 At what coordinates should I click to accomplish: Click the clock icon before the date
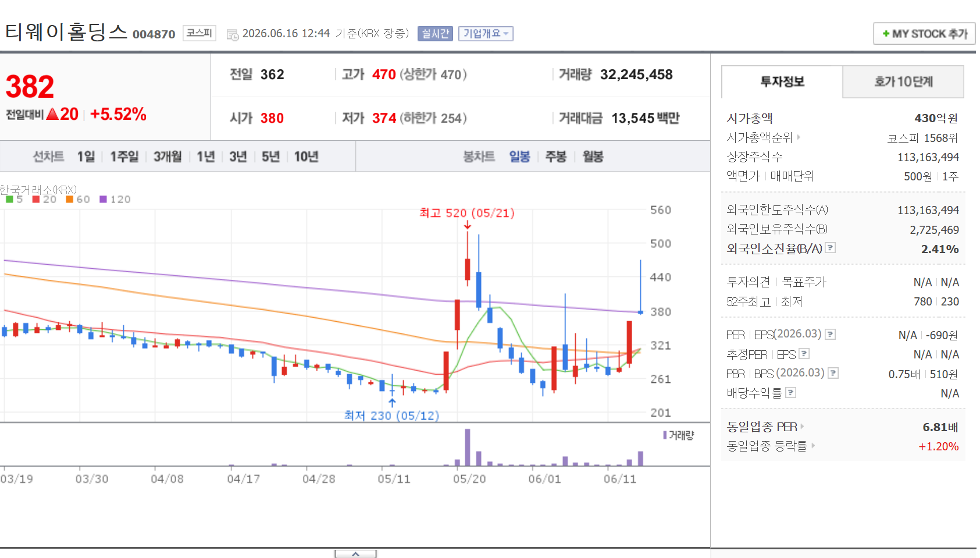pos(233,35)
